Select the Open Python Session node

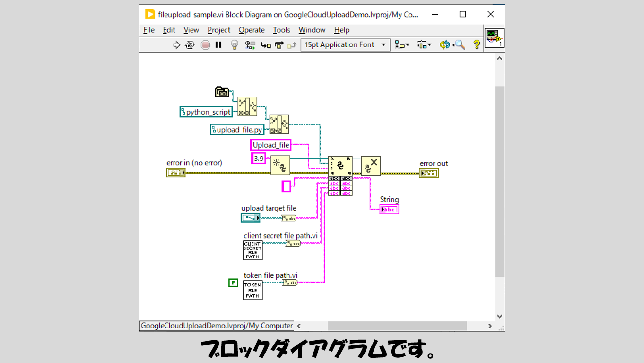(280, 166)
